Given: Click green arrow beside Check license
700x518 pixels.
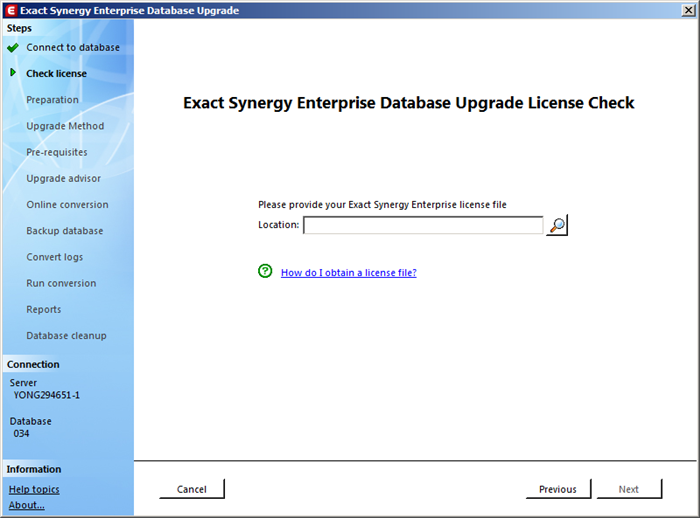Looking at the screenshot, I should click(13, 72).
